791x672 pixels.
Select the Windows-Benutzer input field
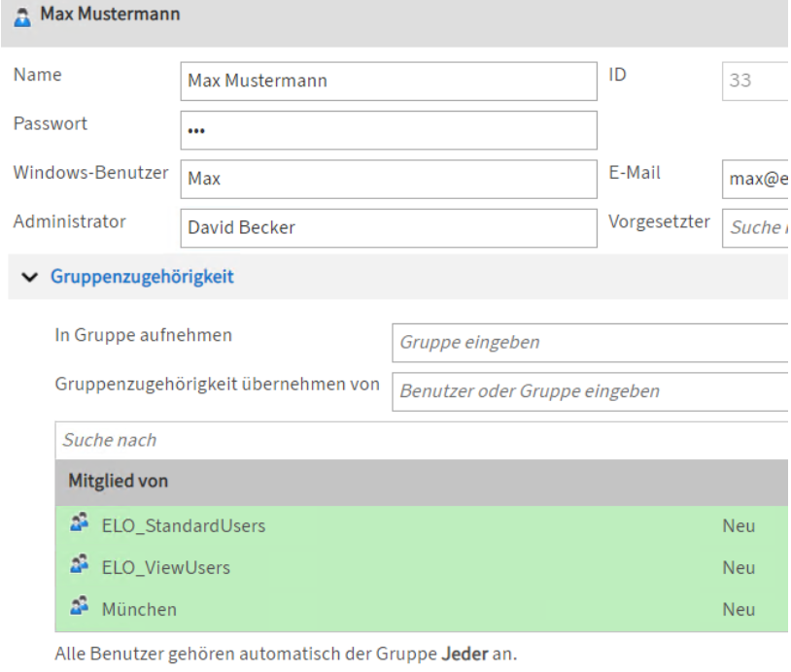point(389,179)
